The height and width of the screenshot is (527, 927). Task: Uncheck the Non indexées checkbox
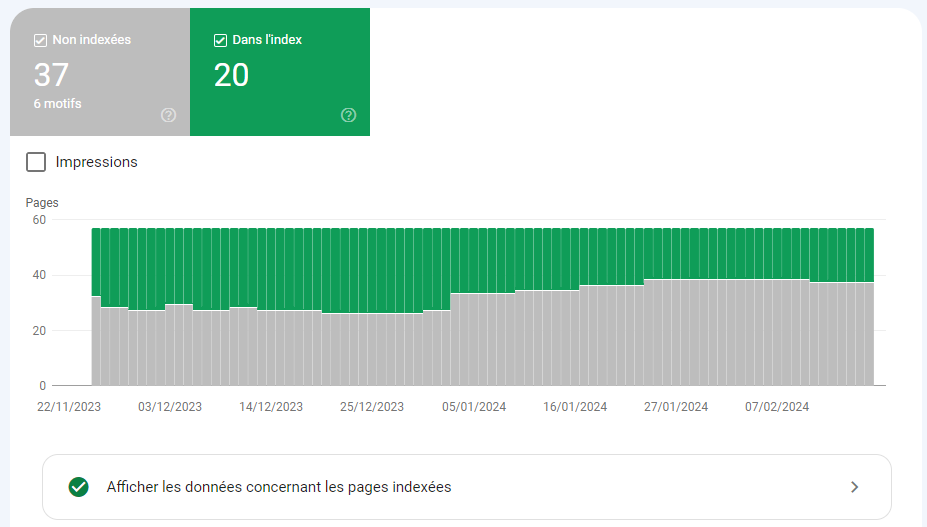41,40
